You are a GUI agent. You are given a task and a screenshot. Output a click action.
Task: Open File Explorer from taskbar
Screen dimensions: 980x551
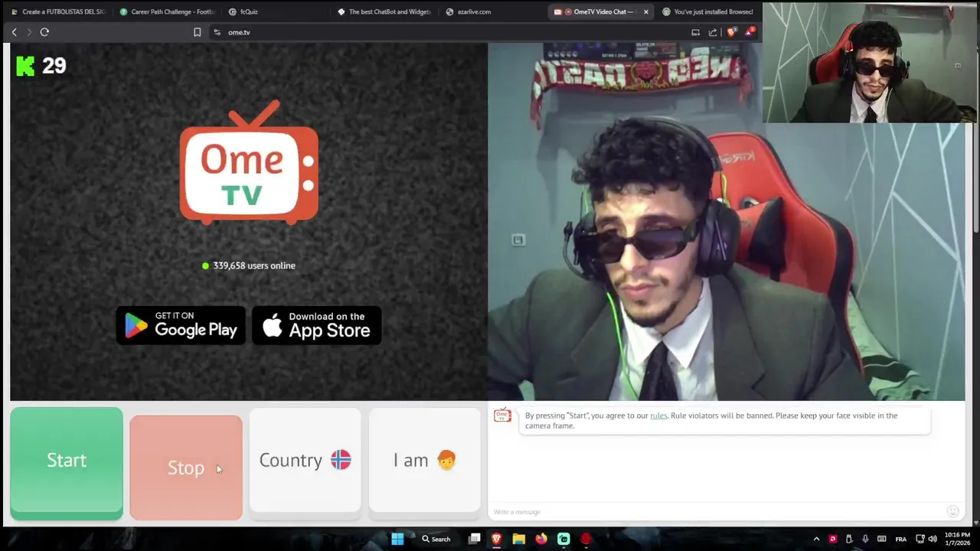pyautogui.click(x=518, y=539)
